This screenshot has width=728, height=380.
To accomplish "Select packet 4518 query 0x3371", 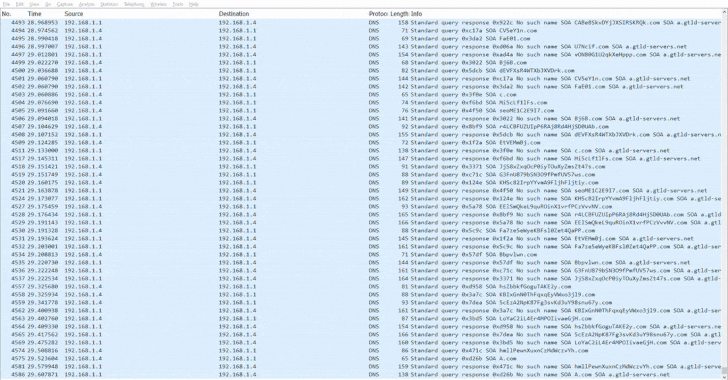I will (361, 166).
